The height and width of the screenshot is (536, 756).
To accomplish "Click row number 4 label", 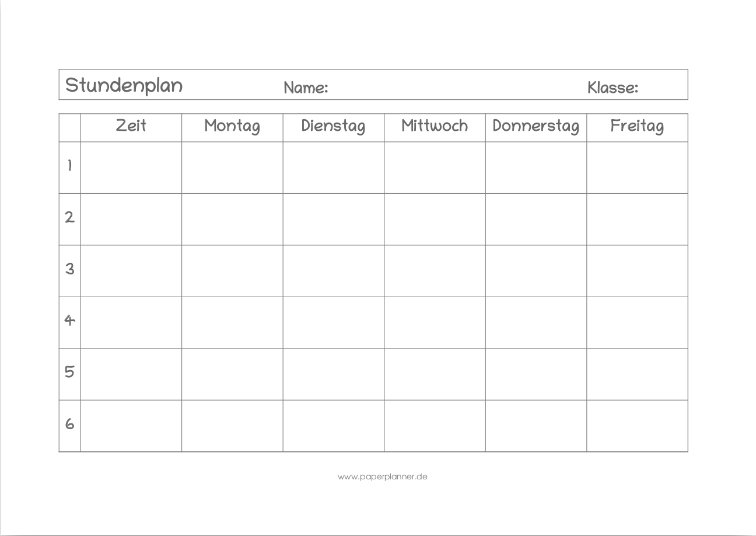I will pos(70,321).
